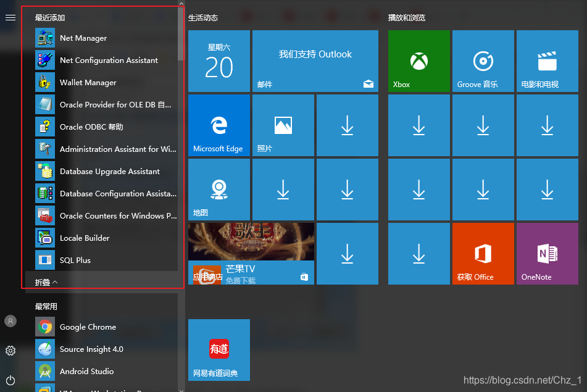The height and width of the screenshot is (392, 587).
Task: Launch SQL Plus icon
Action: (x=45, y=261)
